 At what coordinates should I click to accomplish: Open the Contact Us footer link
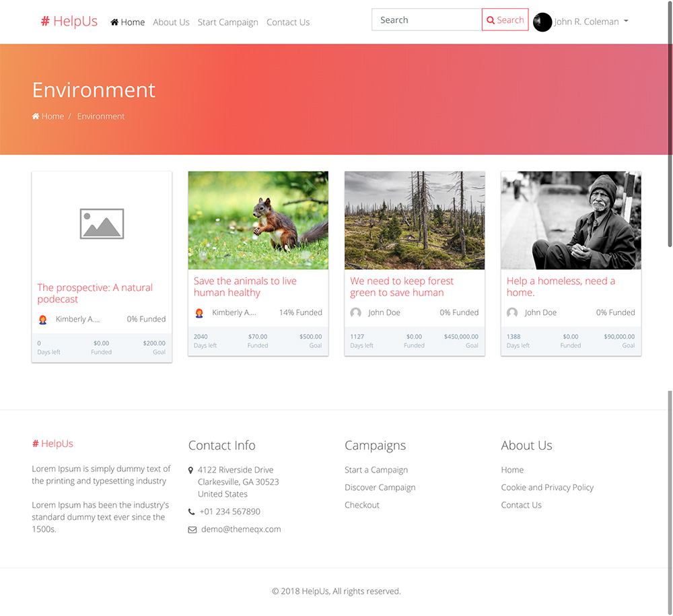coord(521,505)
